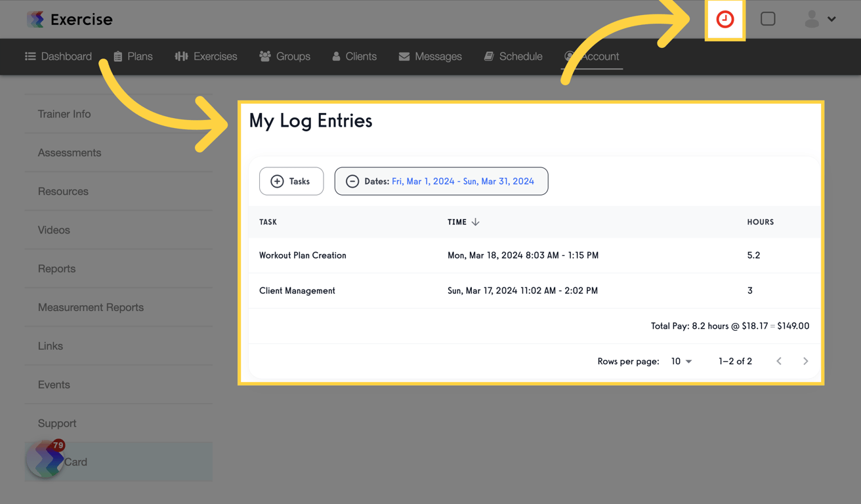Click the TASK column header
The width and height of the screenshot is (861, 504).
coord(268,222)
